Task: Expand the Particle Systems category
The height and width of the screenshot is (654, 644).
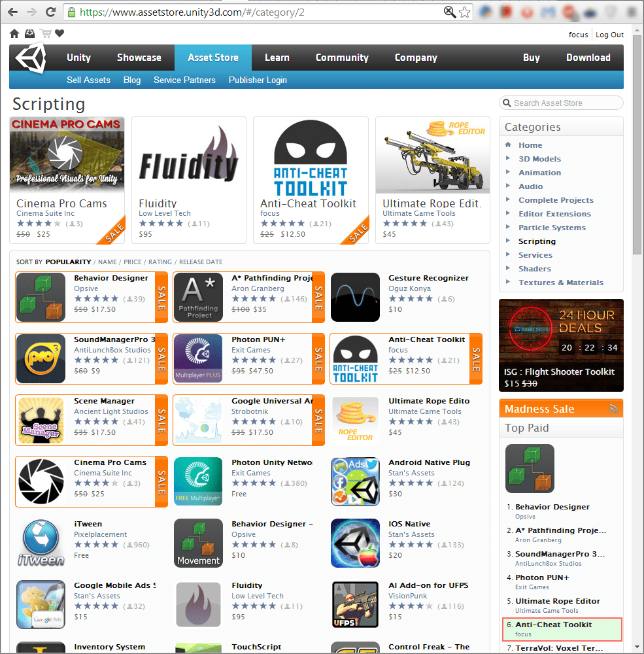Action: (x=552, y=228)
